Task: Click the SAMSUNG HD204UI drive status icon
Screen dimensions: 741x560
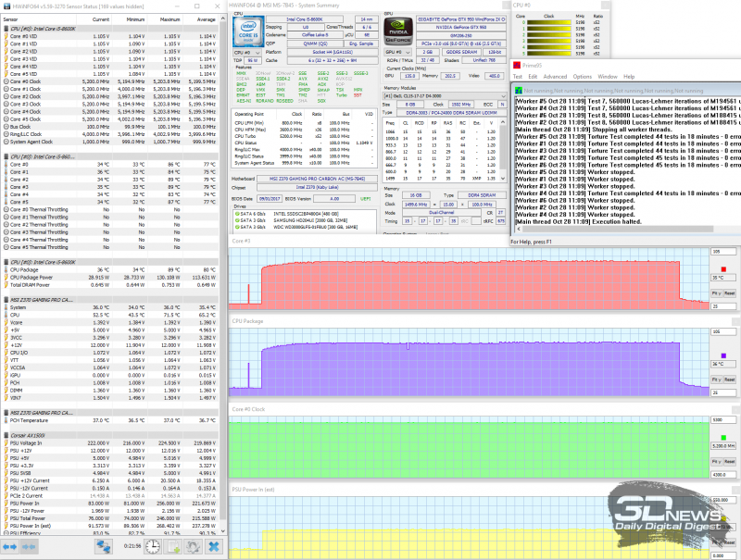Action: pyautogui.click(x=237, y=220)
